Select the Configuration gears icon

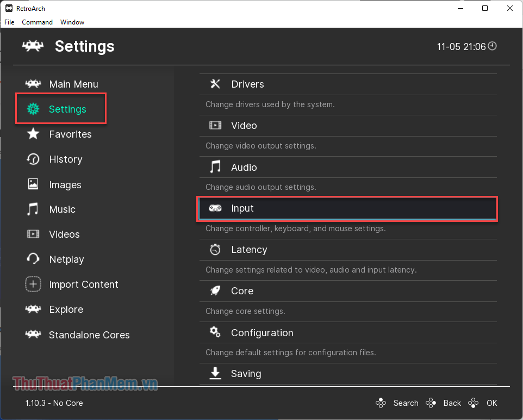tap(215, 332)
